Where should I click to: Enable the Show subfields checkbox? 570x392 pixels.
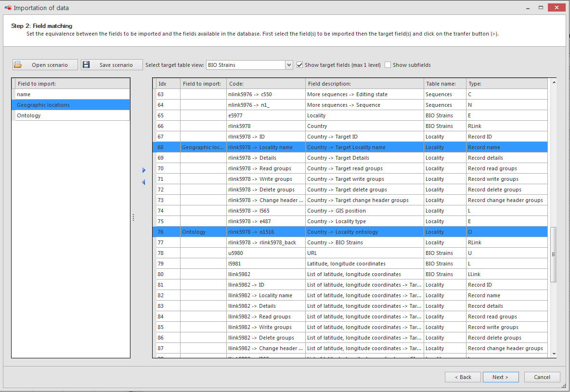click(388, 64)
